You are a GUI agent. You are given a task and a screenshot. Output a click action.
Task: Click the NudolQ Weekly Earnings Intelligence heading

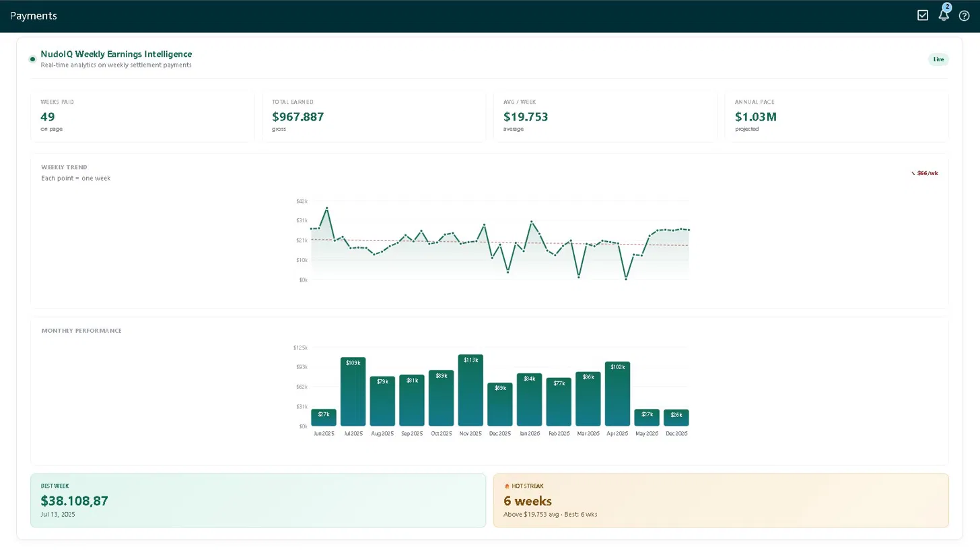click(x=116, y=54)
